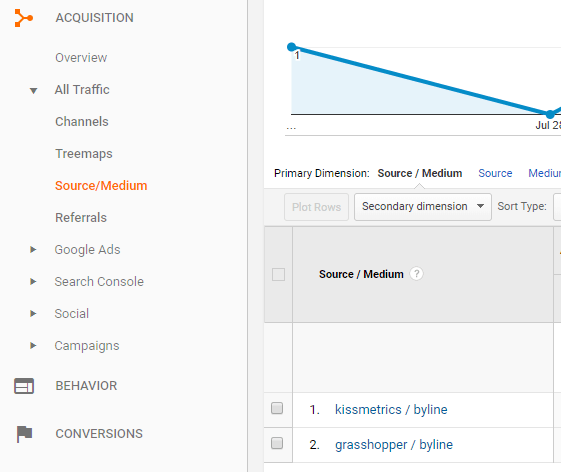Open the kissmetrics / byline link

391,409
